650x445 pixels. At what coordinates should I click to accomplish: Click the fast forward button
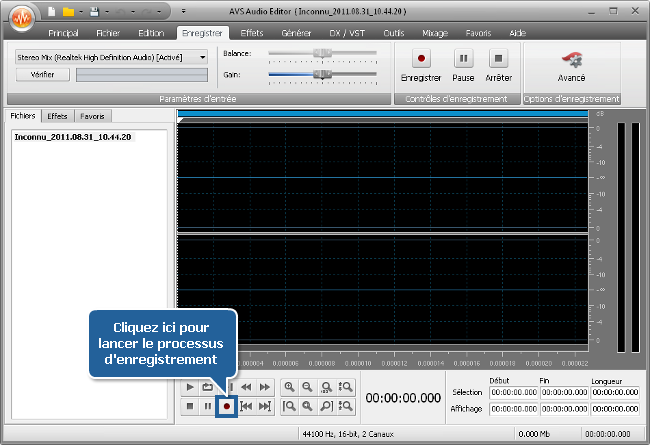coord(265,387)
